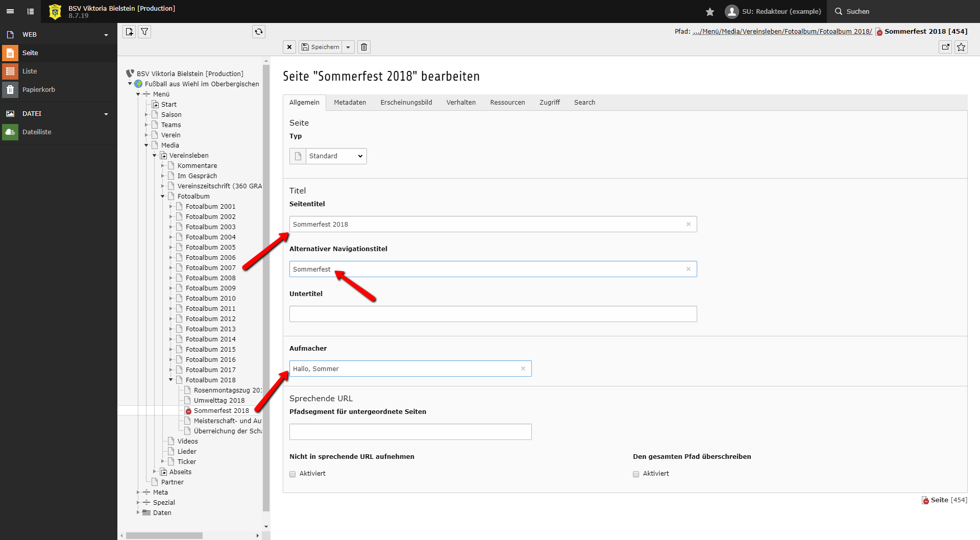Switch to the Zugriff tab
This screenshot has width=980, height=540.
549,102
